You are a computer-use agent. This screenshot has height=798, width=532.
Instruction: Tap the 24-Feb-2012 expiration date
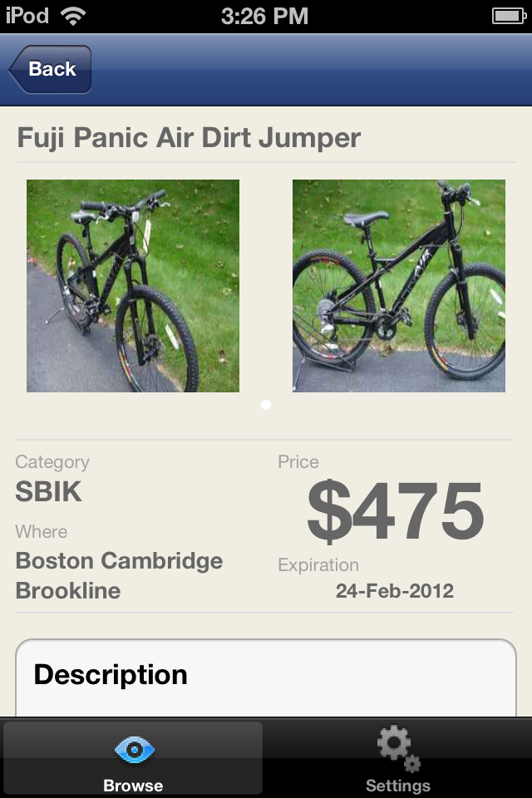(x=395, y=591)
